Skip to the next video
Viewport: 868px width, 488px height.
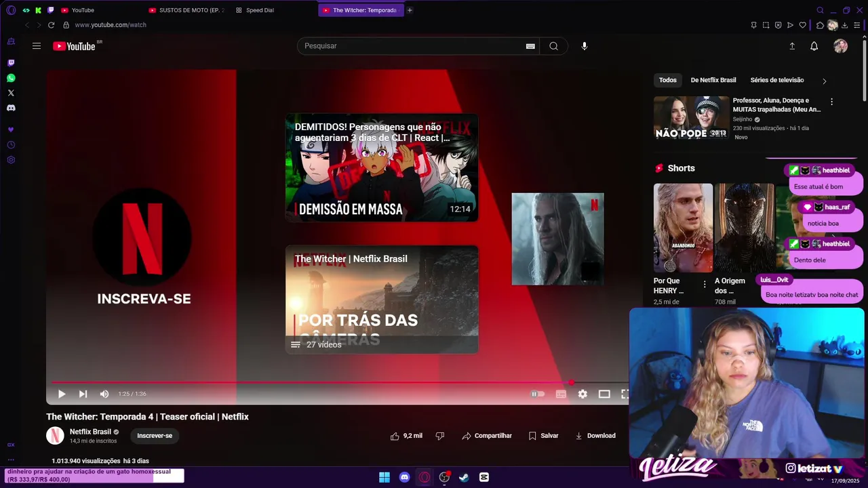[83, 394]
